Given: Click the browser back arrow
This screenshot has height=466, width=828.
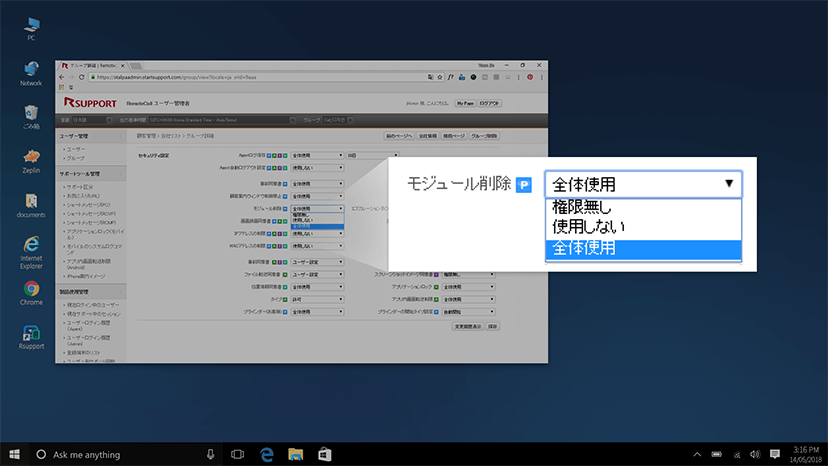Looking at the screenshot, I should [62, 77].
